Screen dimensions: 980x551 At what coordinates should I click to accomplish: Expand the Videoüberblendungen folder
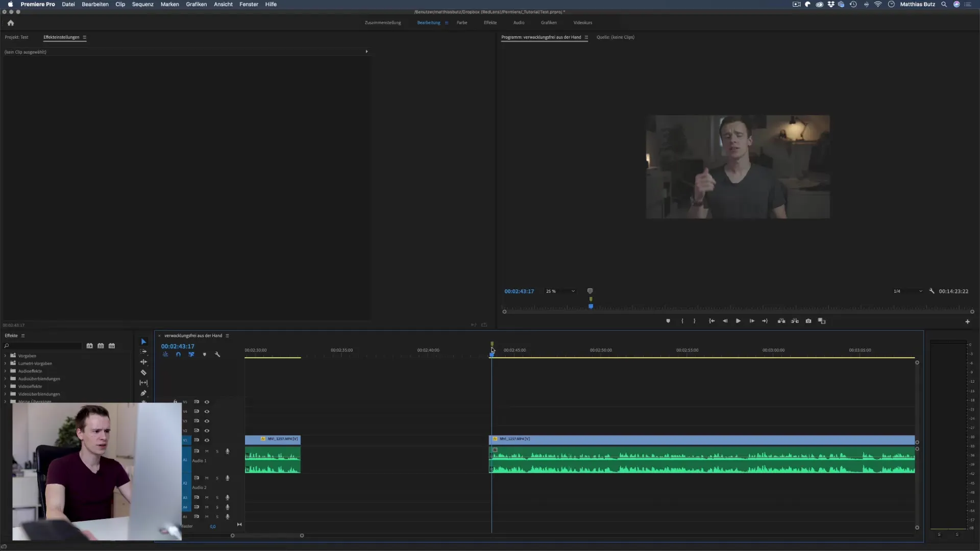[x=5, y=394]
